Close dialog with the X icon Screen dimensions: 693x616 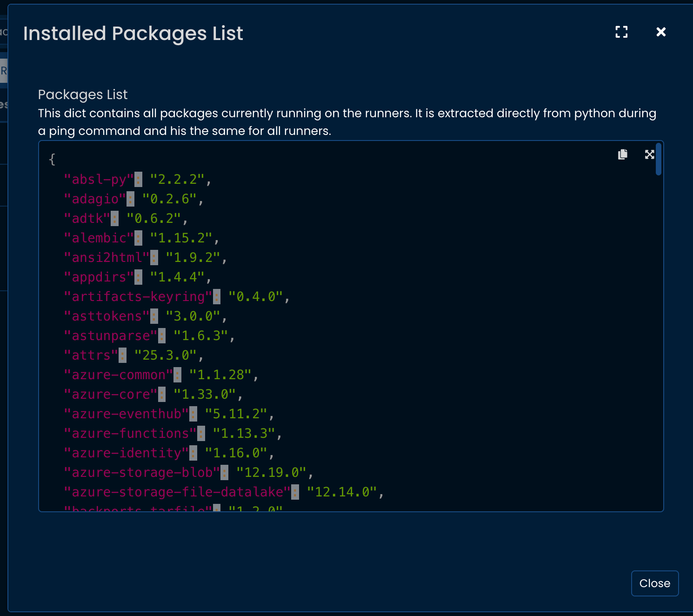(x=661, y=32)
